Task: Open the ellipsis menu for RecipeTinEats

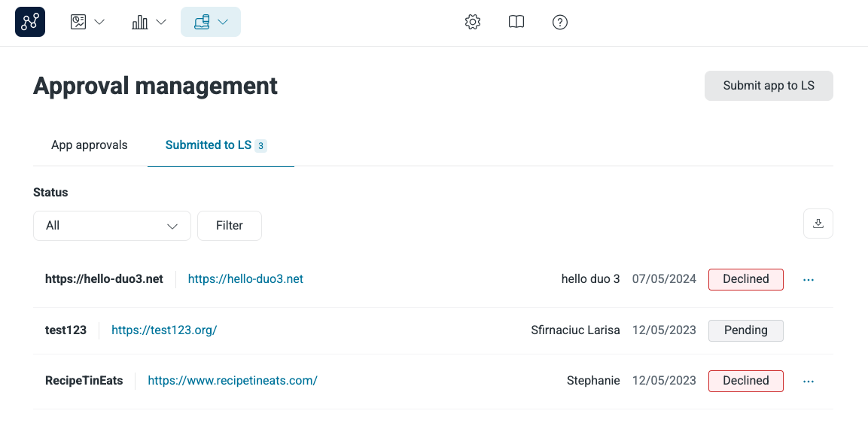Action: 808,381
